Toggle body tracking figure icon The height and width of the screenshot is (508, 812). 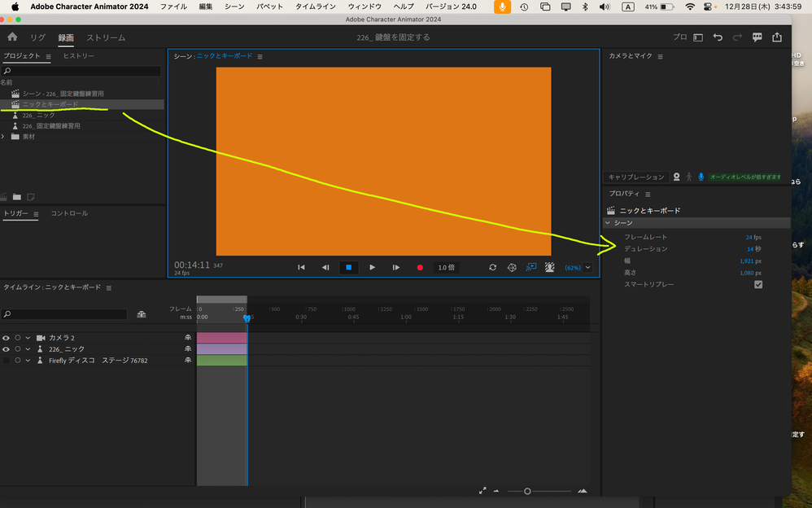tap(689, 177)
